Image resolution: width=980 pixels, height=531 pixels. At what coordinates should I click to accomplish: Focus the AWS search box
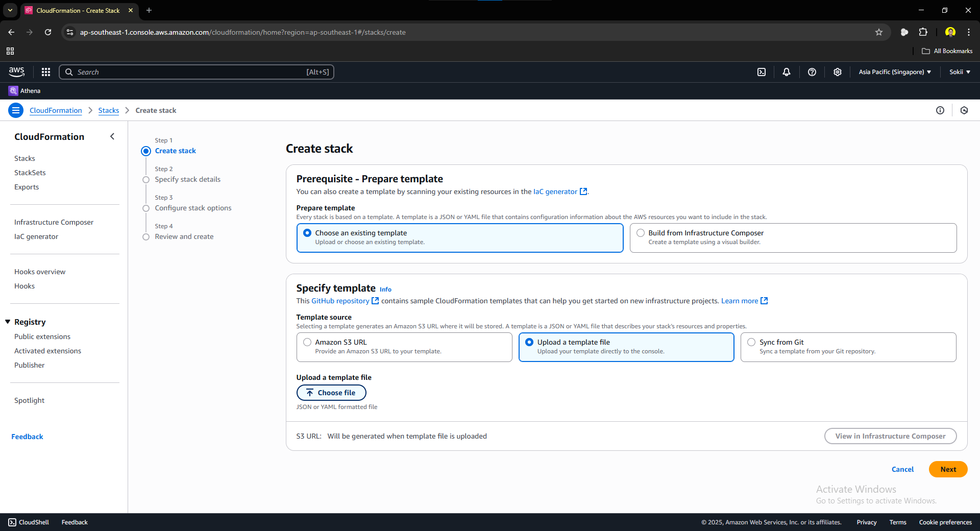197,72
